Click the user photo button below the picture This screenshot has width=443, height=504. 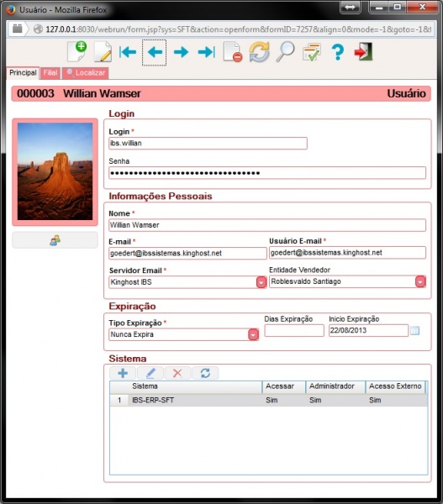55,240
